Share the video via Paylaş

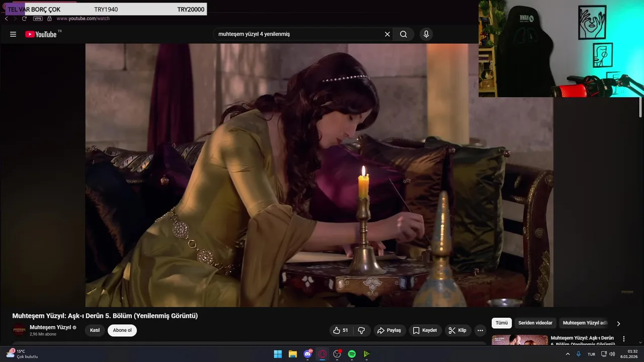point(390,330)
